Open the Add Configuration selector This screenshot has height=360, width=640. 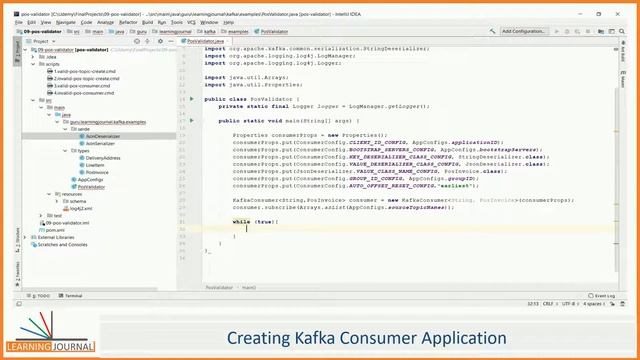tap(524, 31)
